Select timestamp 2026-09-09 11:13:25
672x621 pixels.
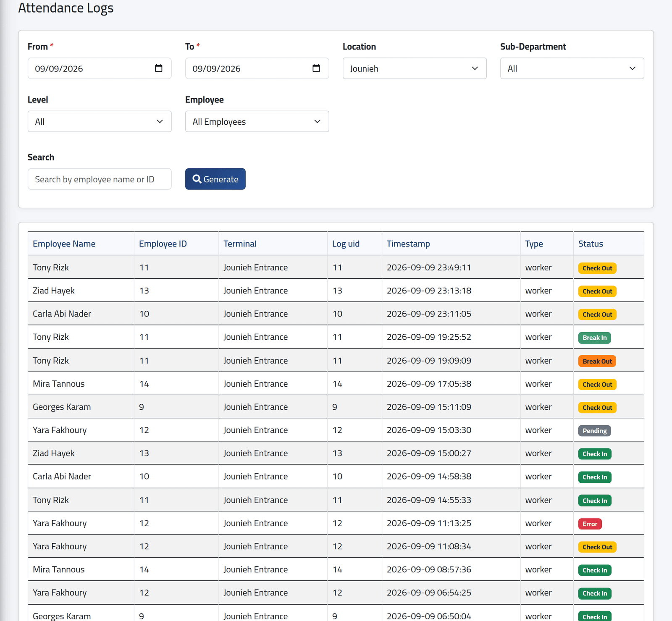point(429,523)
